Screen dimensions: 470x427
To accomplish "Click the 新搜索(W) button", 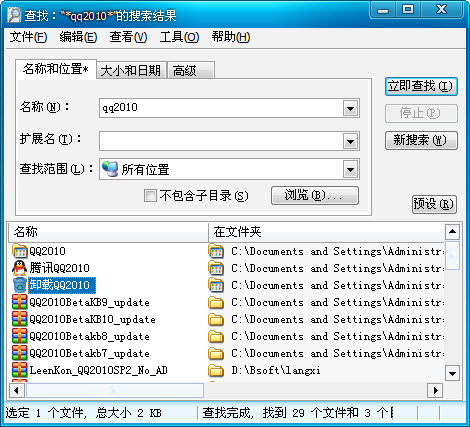I will [421, 140].
